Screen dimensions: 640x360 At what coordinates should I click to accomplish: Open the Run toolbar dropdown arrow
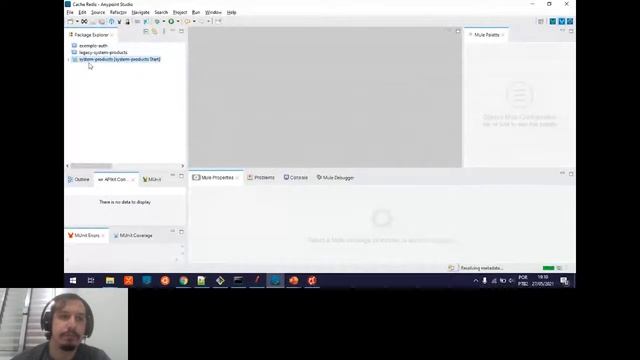[x=178, y=21]
